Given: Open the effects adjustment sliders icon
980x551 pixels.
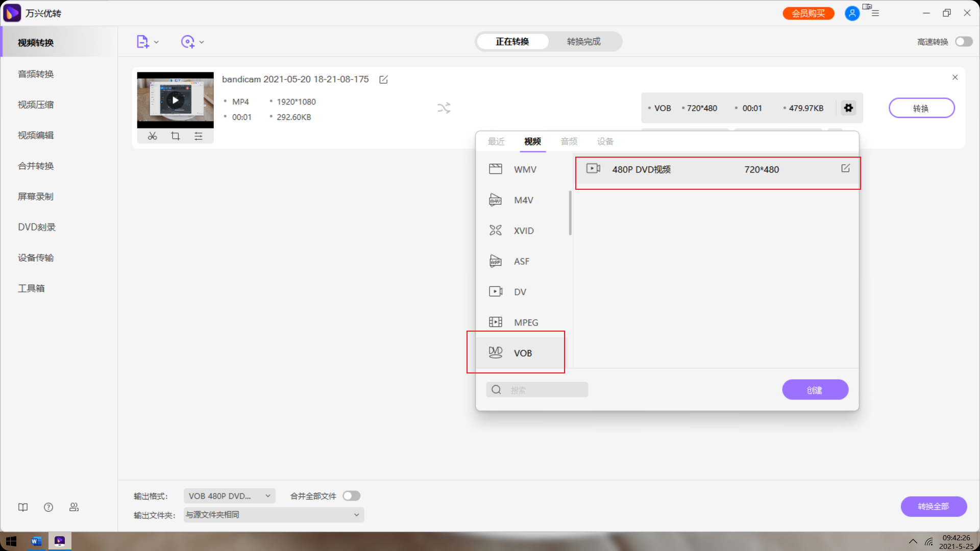Looking at the screenshot, I should point(199,136).
